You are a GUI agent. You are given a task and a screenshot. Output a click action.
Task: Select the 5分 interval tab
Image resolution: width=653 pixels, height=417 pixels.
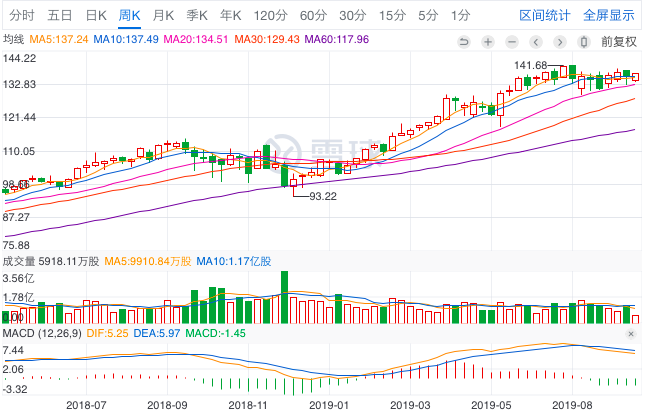(429, 16)
